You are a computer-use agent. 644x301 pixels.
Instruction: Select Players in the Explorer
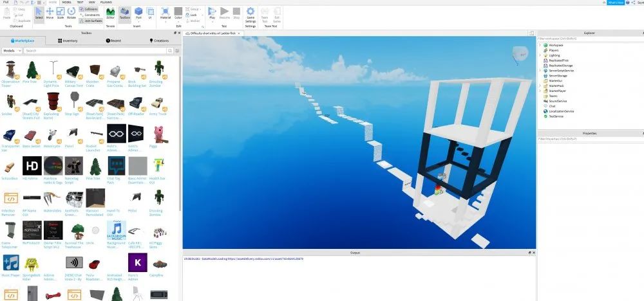tap(554, 50)
